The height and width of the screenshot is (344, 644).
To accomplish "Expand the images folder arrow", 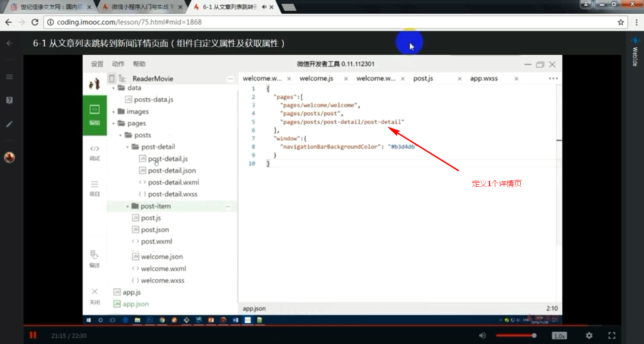I will pyautogui.click(x=114, y=112).
